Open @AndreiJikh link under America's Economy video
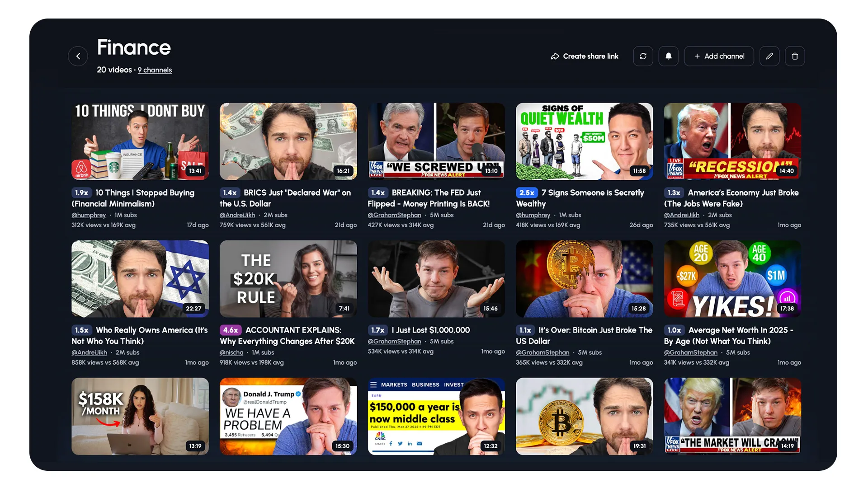868x488 pixels. [x=681, y=215]
